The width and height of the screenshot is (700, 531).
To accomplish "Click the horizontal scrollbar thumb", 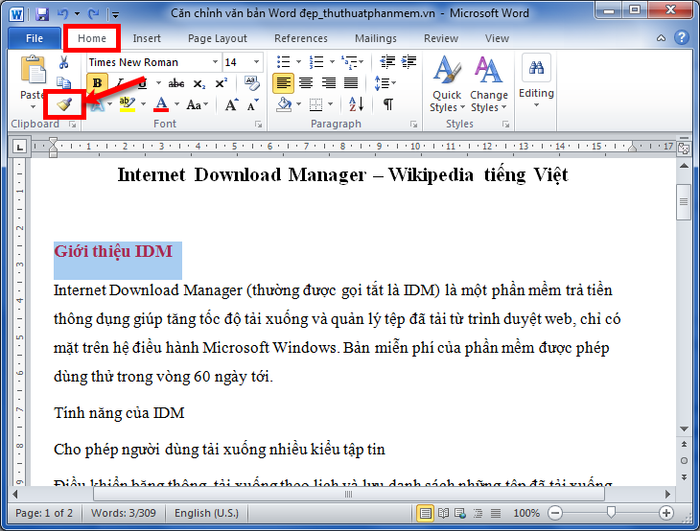I will coord(346,494).
